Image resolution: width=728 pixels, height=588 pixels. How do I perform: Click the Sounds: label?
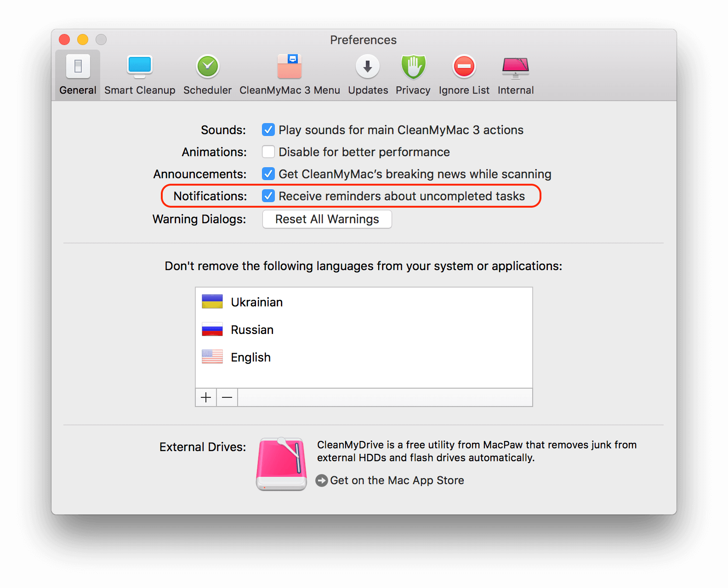[x=223, y=130]
